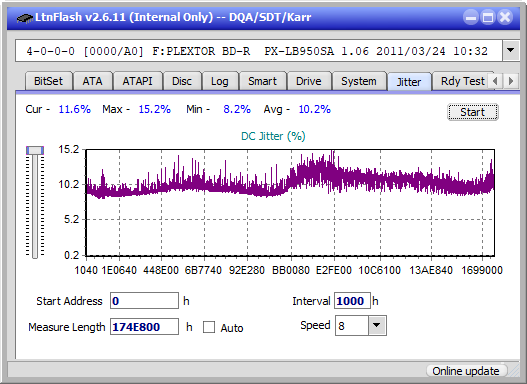This screenshot has width=527, height=384.
Task: Click the Measure Length input field
Action: (x=144, y=327)
